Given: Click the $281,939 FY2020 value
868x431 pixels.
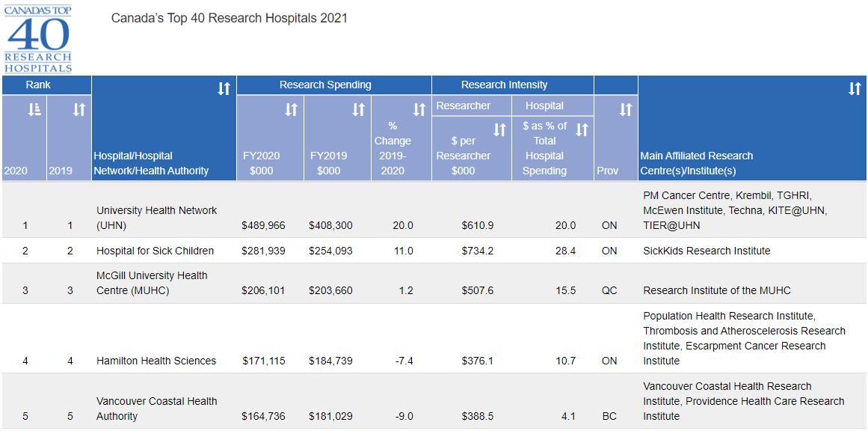Looking at the screenshot, I should click(263, 251).
